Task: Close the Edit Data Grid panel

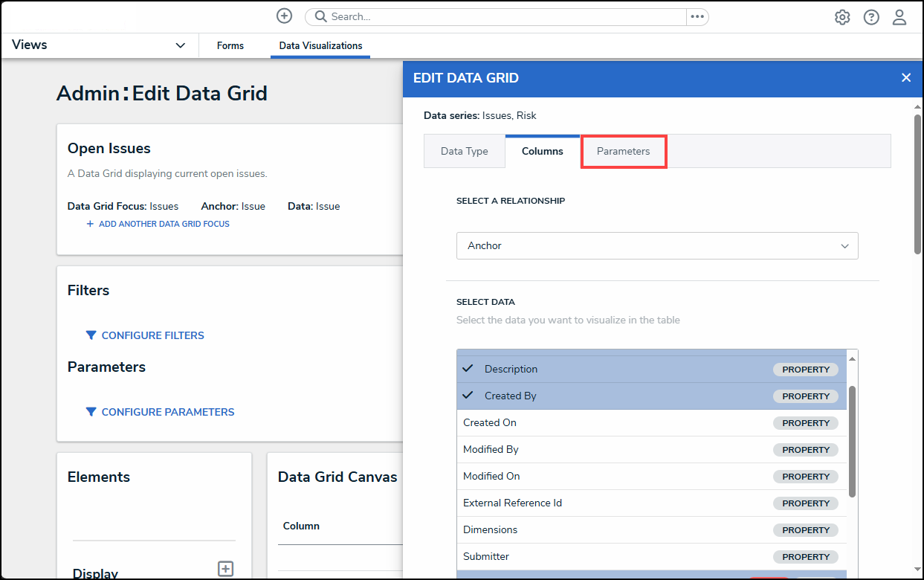Action: click(905, 78)
